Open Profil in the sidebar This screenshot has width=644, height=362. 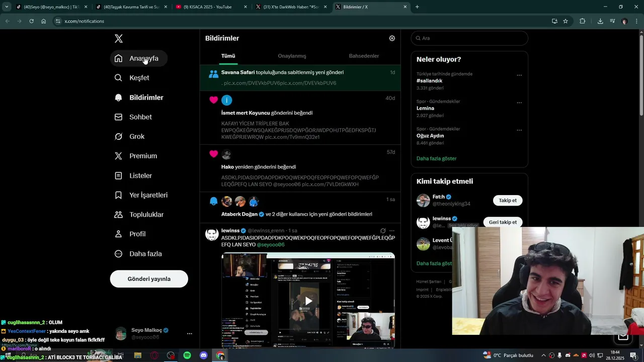pyautogui.click(x=130, y=234)
